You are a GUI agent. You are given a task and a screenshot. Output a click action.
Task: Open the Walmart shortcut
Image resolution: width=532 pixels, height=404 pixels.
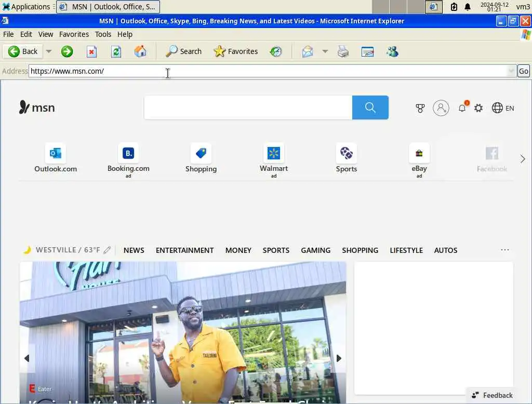(274, 160)
